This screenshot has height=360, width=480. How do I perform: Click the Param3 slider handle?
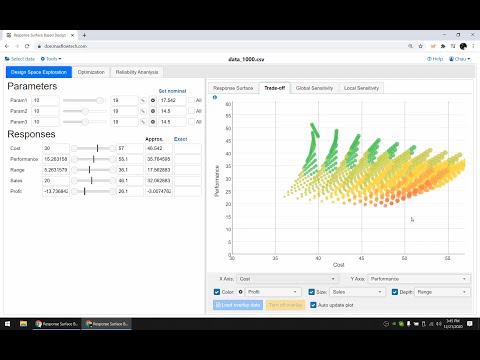(x=85, y=122)
